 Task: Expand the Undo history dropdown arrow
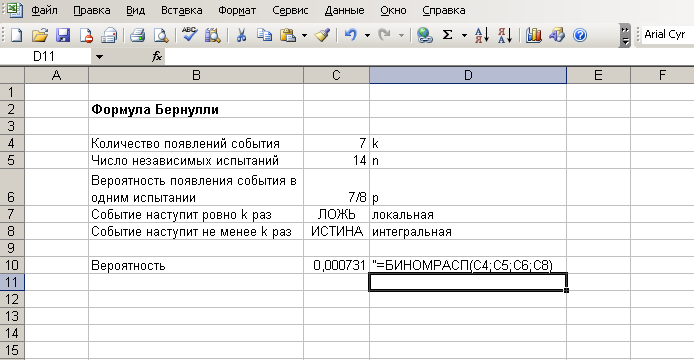pos(367,35)
